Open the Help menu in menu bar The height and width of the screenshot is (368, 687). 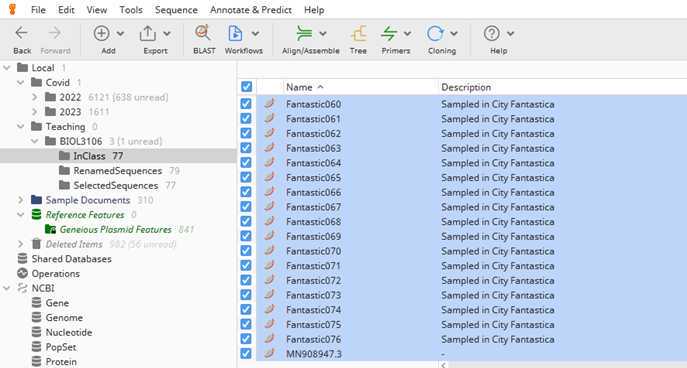(x=314, y=10)
